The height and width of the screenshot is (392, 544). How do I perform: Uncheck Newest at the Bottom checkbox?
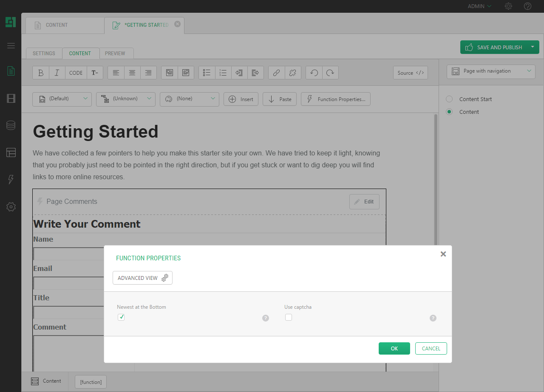(x=121, y=317)
